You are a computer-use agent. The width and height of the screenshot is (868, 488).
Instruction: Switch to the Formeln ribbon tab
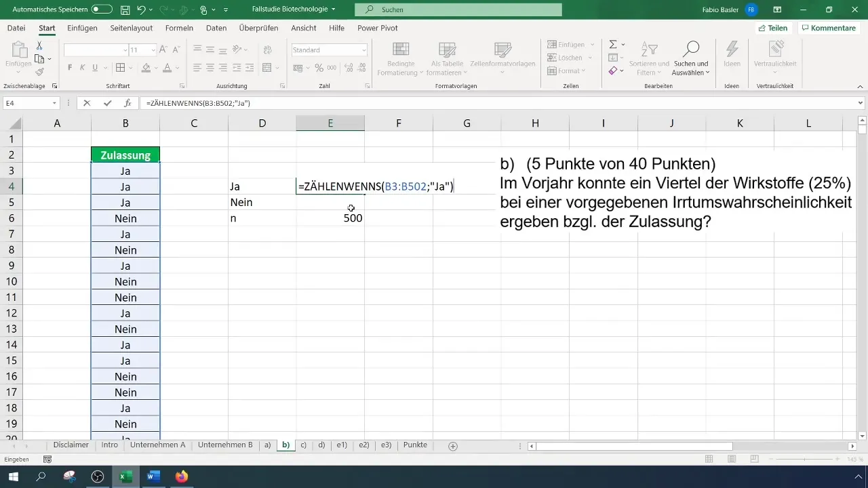[179, 28]
